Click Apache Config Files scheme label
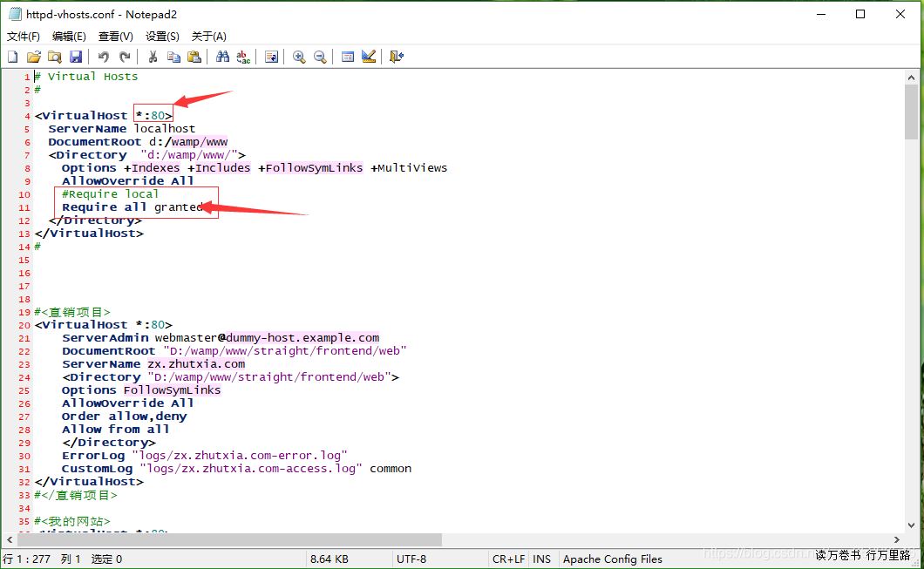 coord(612,559)
